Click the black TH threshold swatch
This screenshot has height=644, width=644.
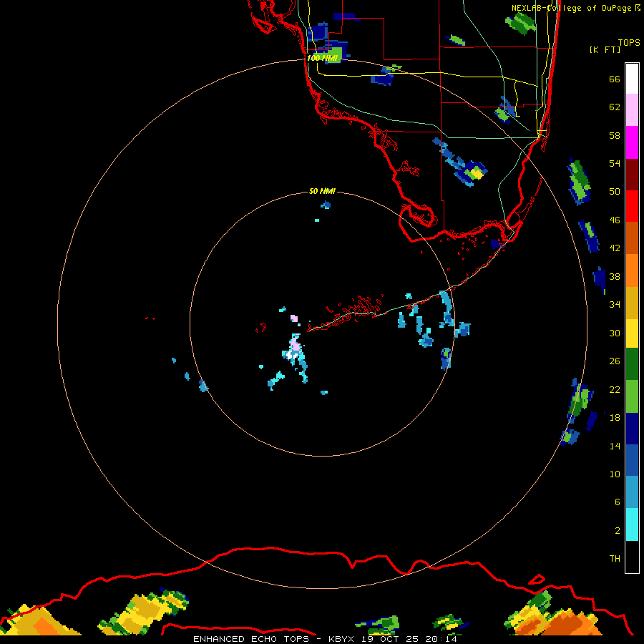point(632,557)
